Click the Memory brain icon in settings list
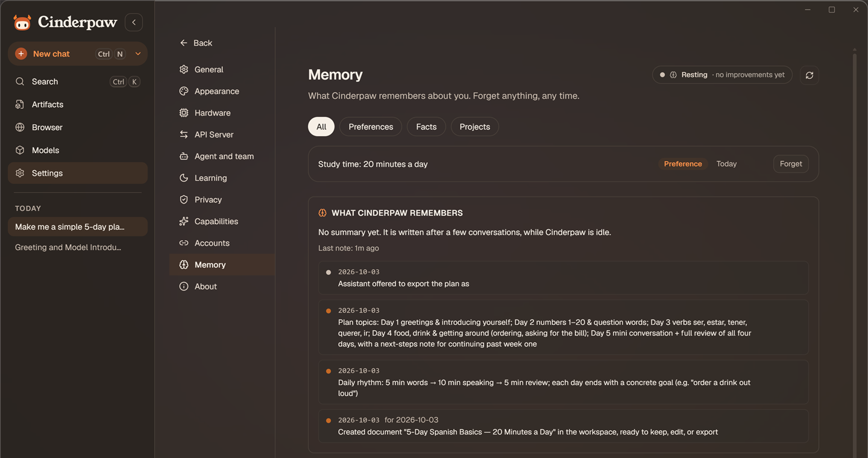 pos(184,265)
